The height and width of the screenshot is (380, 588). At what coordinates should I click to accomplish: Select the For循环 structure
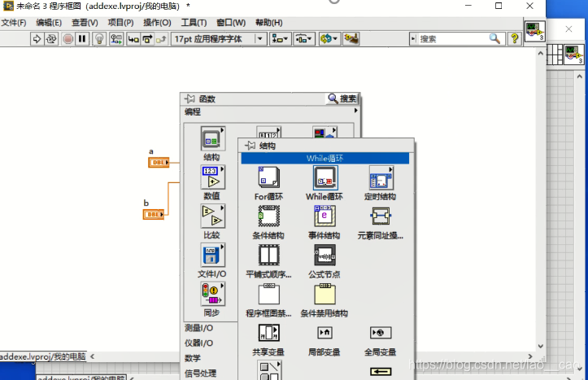point(268,178)
